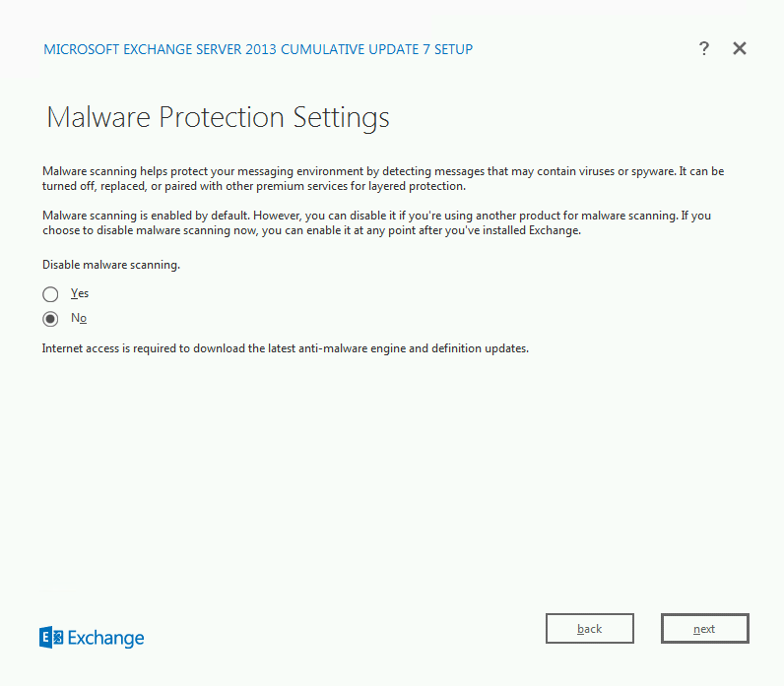Select Yes radio button to disable scanning
The height and width of the screenshot is (686, 784).
tap(50, 294)
